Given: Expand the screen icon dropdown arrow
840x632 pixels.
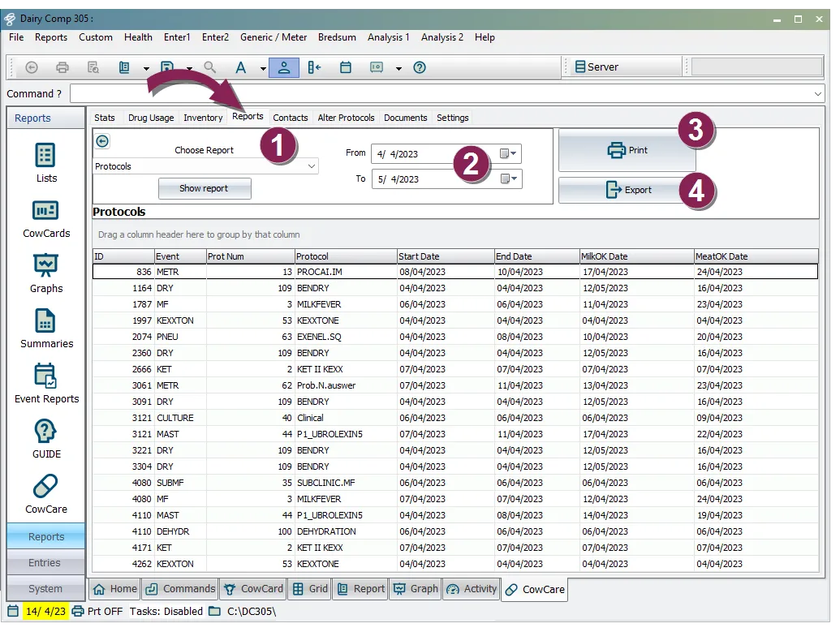Looking at the screenshot, I should [x=398, y=69].
